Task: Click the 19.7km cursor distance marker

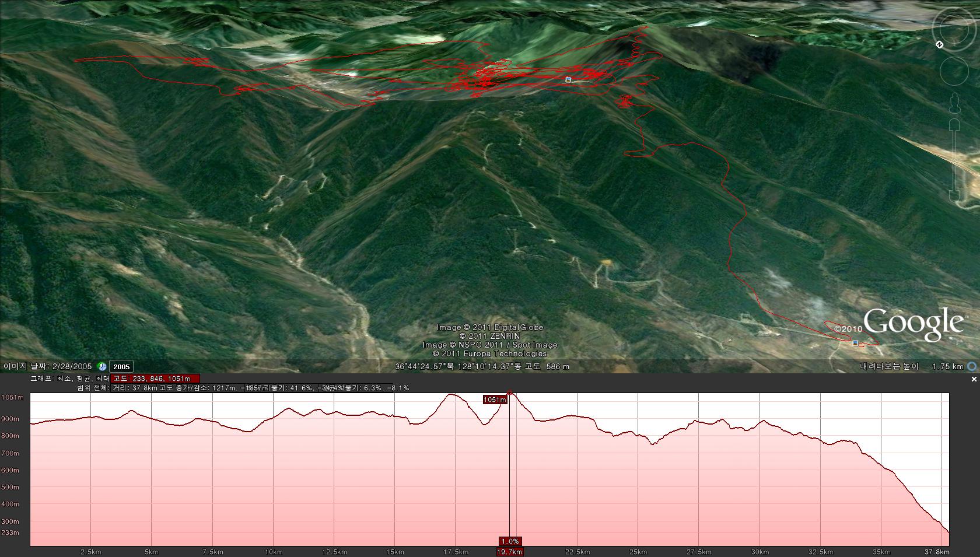Action: [509, 552]
